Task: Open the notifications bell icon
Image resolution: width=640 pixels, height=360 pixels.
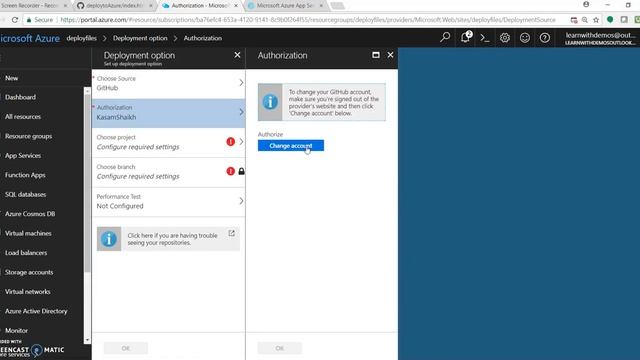Action: point(466,37)
